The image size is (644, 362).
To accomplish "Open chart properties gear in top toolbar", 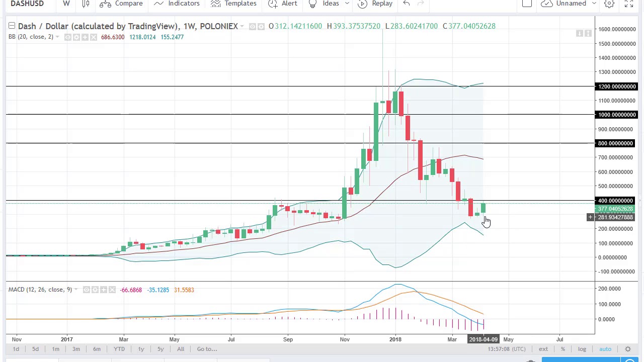I will click(x=609, y=4).
